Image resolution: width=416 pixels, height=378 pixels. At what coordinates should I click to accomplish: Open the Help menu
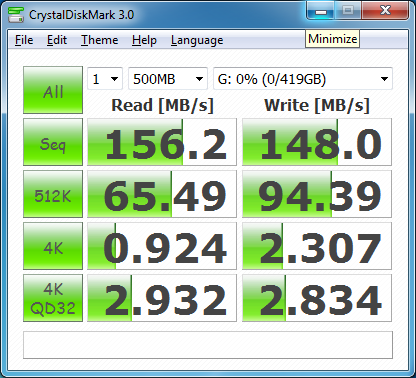coord(144,40)
